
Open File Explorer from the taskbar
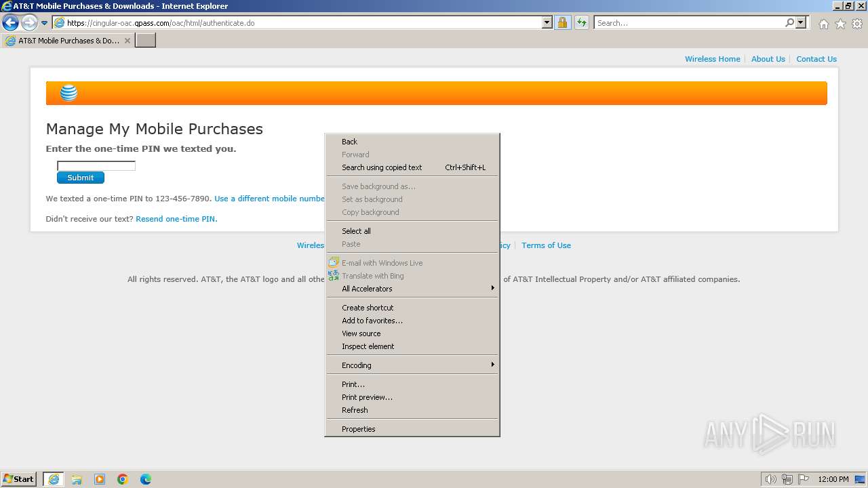(77, 479)
